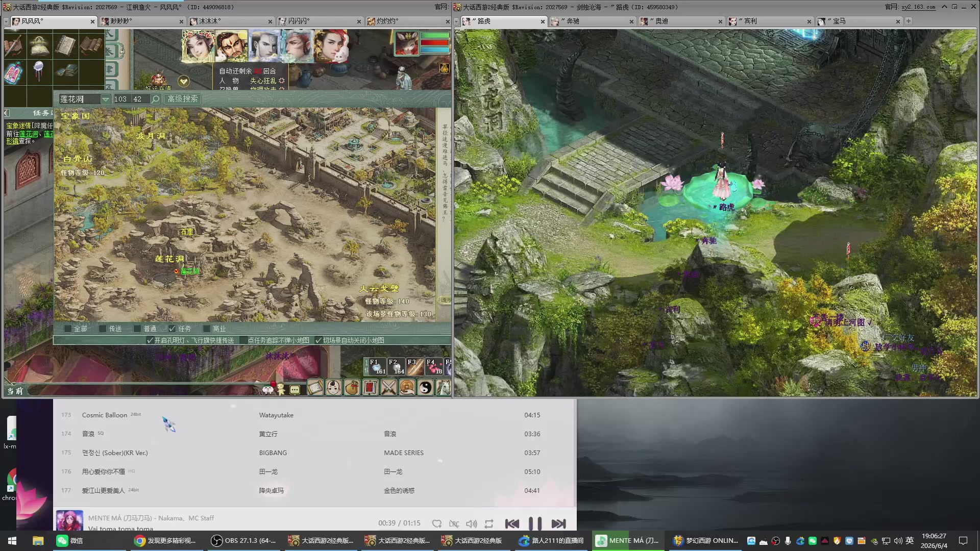
Task: Add a new tab in the right game window
Action: (x=909, y=21)
